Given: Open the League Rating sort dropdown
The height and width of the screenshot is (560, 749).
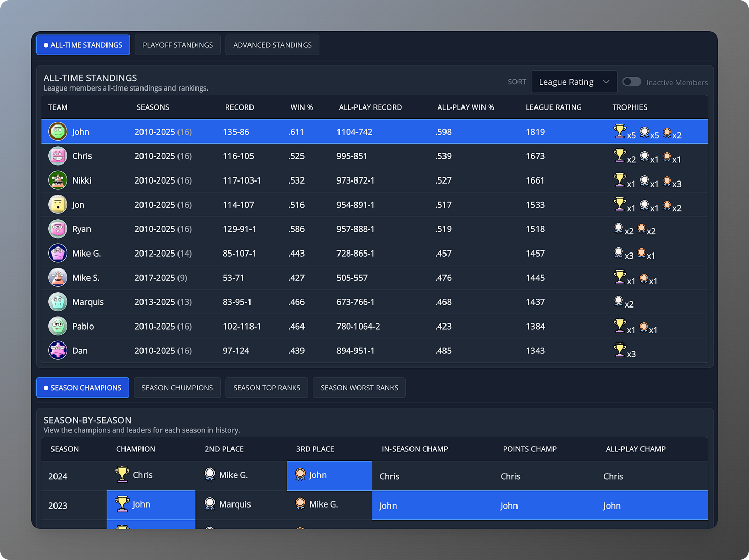Looking at the screenshot, I should coord(574,82).
